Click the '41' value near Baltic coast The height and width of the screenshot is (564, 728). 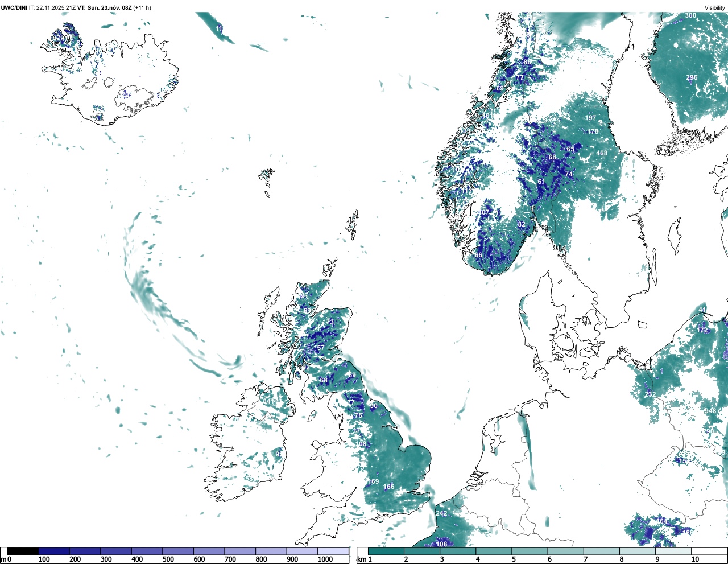click(703, 310)
